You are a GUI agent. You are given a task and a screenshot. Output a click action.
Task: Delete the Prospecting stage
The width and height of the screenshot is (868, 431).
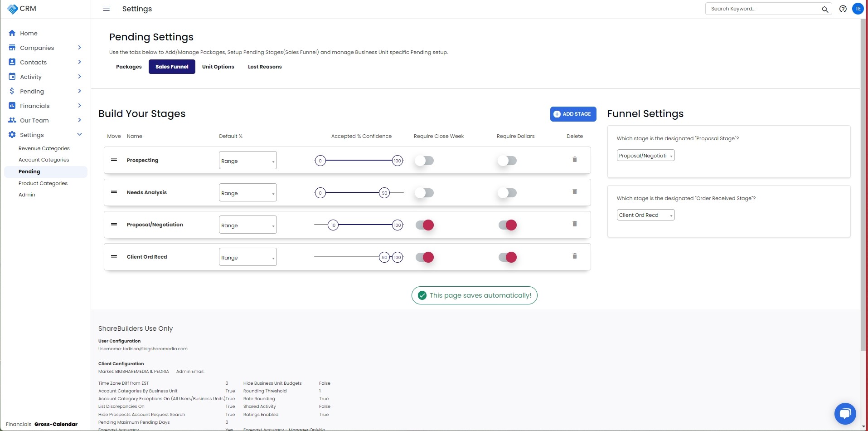[x=575, y=159]
